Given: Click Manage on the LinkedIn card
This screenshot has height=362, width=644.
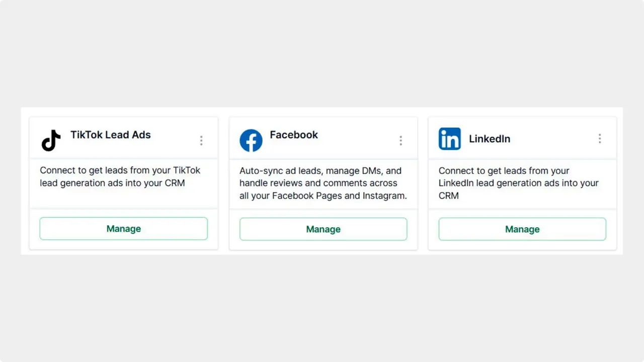Looking at the screenshot, I should [522, 229].
